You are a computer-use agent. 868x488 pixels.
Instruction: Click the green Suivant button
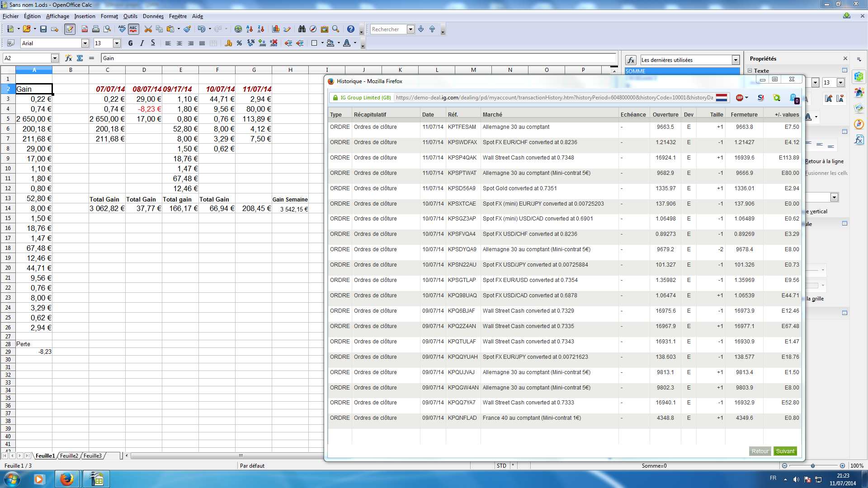click(x=785, y=451)
